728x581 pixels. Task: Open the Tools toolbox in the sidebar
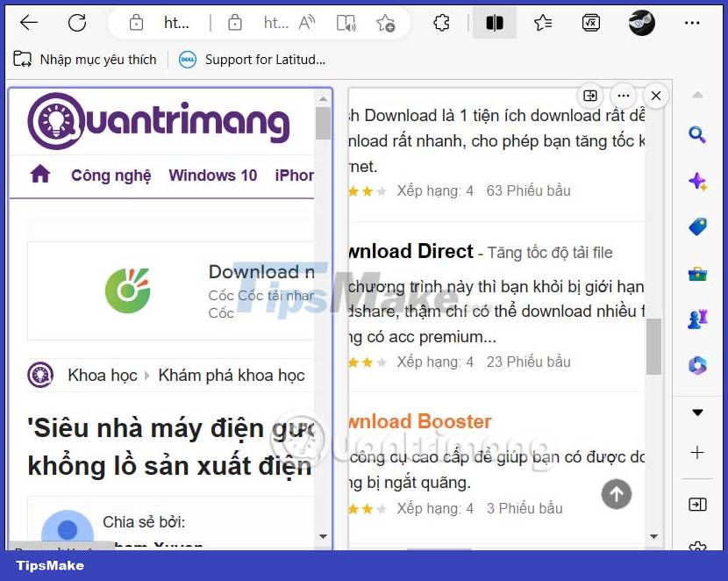(697, 273)
